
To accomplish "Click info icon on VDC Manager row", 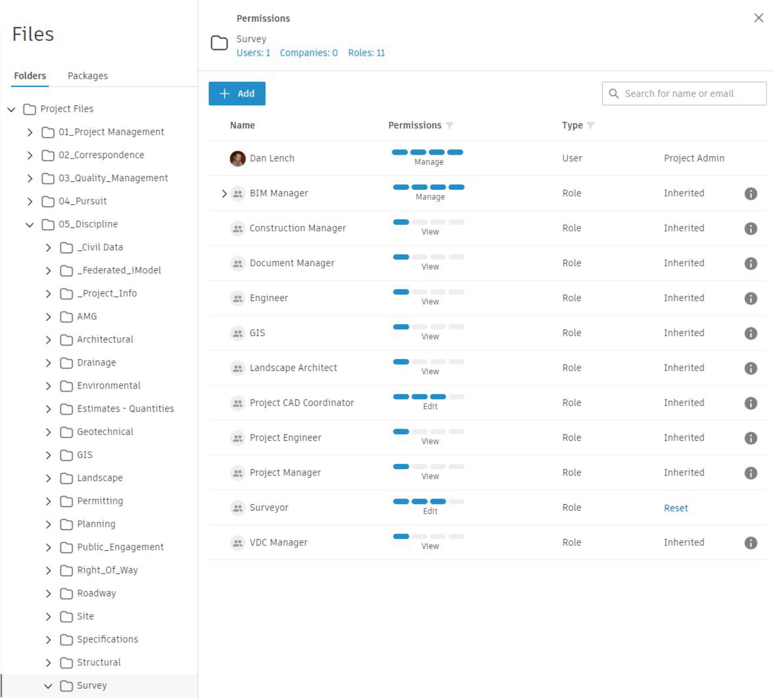I will pos(750,543).
